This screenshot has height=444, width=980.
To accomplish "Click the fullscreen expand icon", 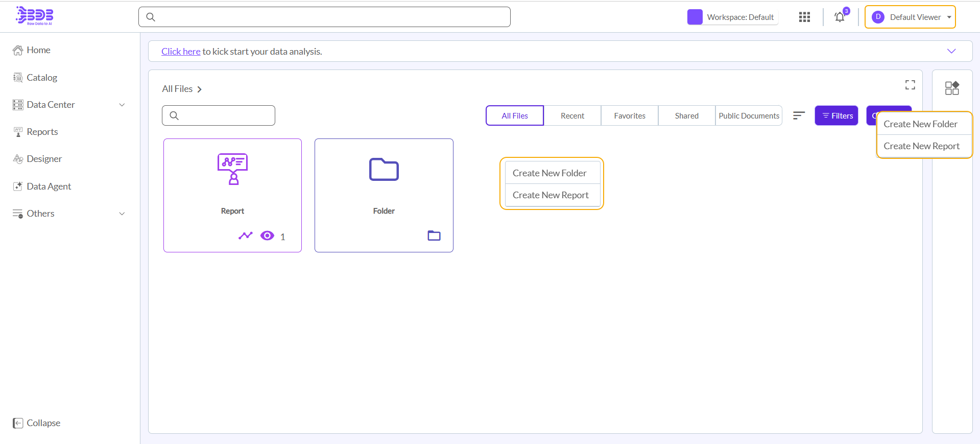I will (x=910, y=85).
